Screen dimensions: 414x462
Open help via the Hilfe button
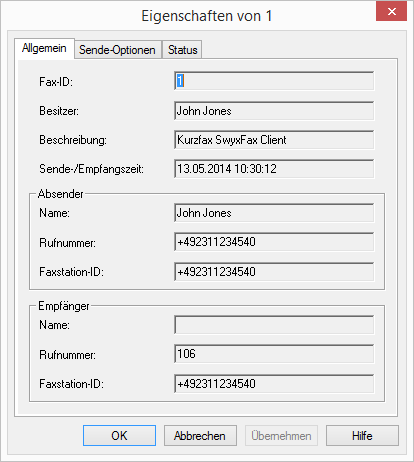tap(362, 436)
